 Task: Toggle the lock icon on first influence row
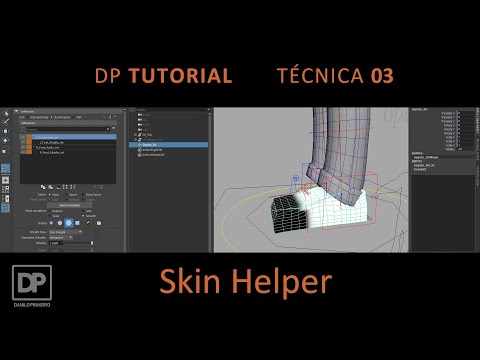pos(23,137)
